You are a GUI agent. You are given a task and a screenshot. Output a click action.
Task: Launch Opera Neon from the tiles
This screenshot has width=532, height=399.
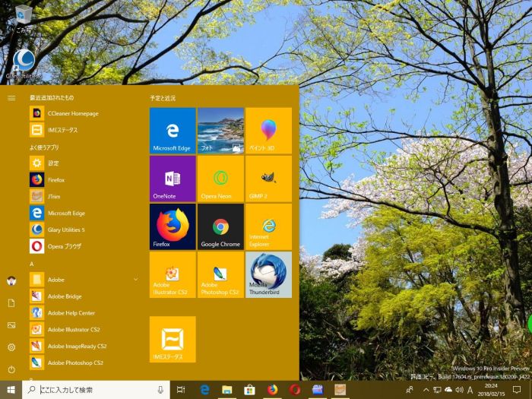click(x=220, y=179)
